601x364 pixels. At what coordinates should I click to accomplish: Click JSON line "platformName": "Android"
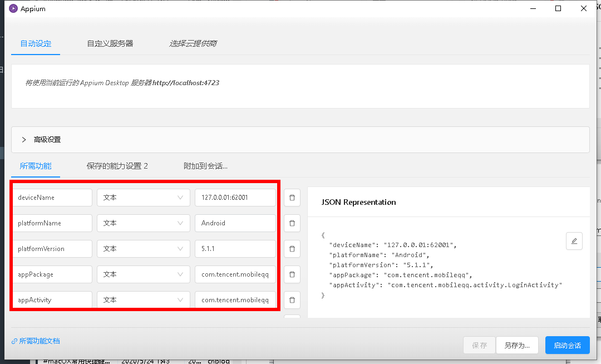point(379,255)
